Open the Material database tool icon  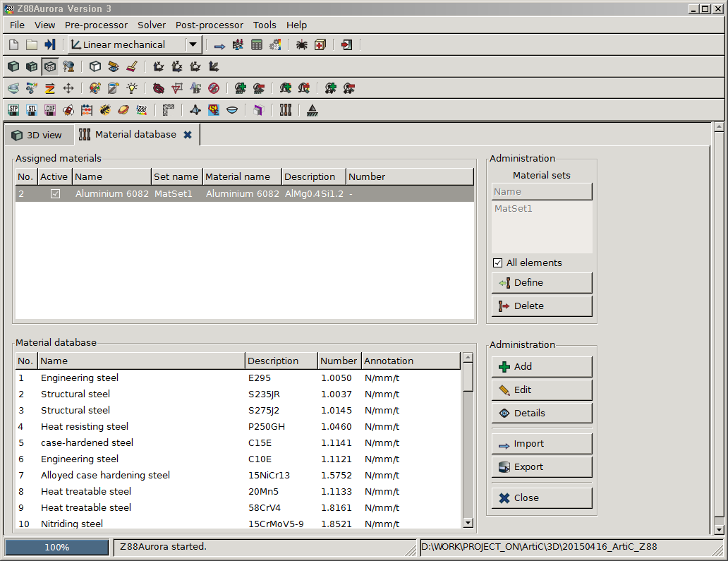point(286,109)
